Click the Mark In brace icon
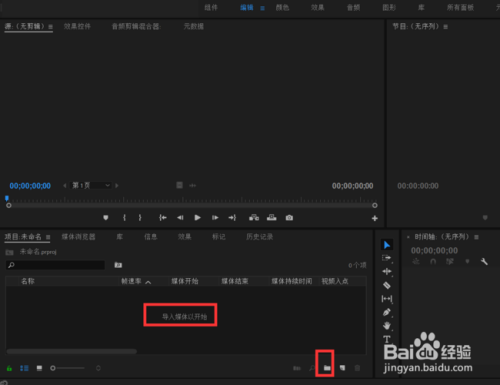The height and width of the screenshot is (385, 500). coord(124,218)
